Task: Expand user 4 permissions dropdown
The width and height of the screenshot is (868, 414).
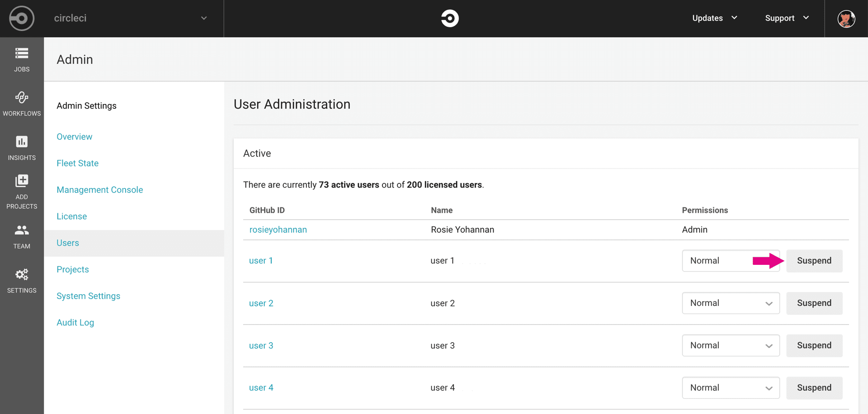Action: point(731,388)
